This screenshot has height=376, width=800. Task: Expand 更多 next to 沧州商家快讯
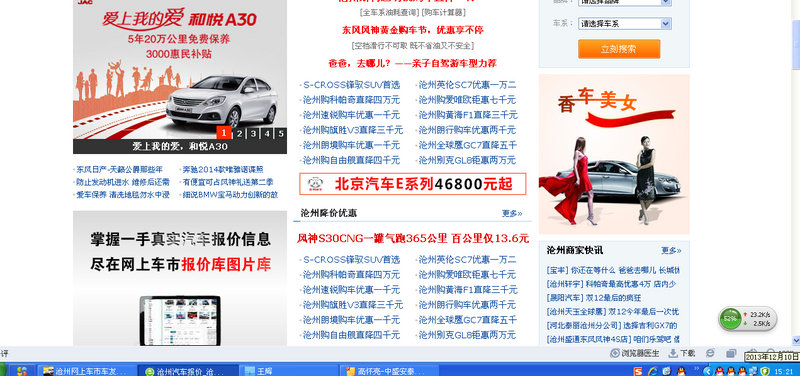(x=671, y=250)
